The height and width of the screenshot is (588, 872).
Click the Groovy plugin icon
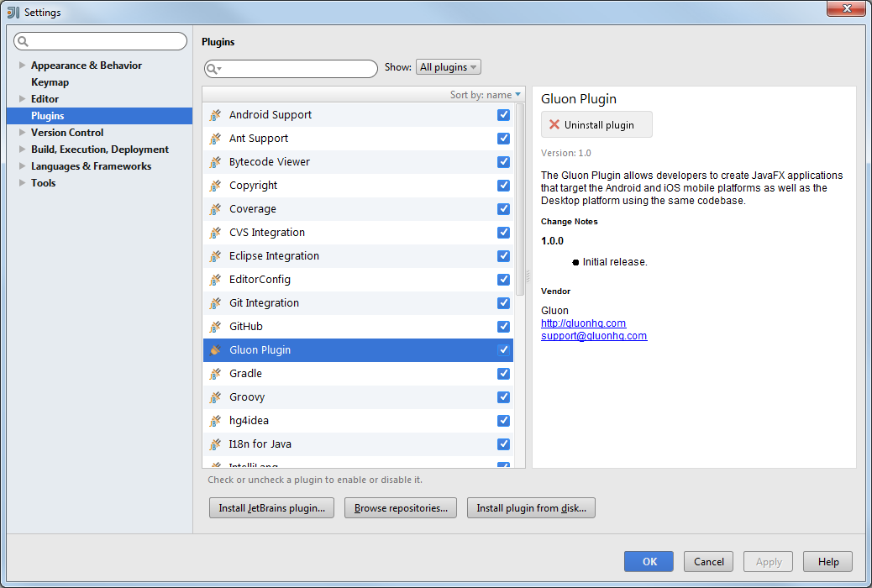coord(215,397)
